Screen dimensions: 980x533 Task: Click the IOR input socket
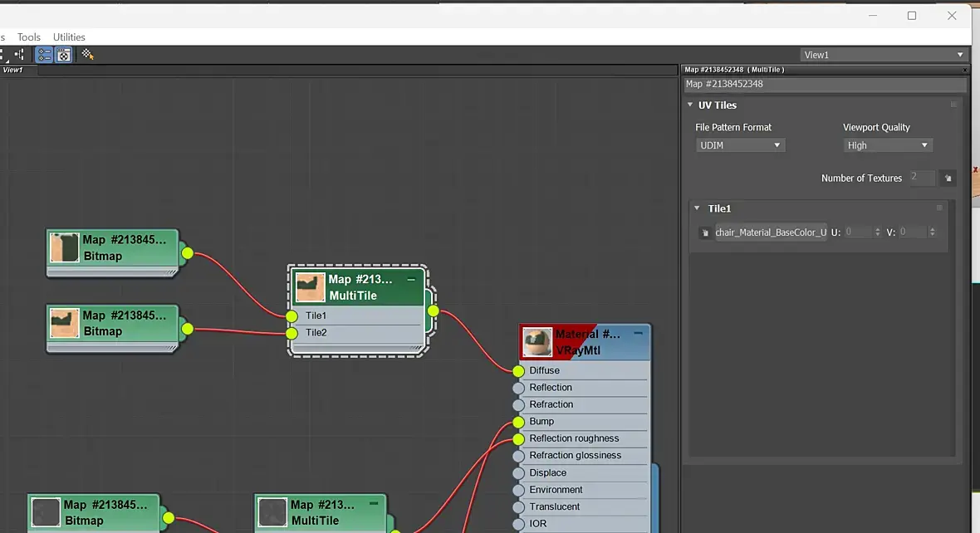518,524
